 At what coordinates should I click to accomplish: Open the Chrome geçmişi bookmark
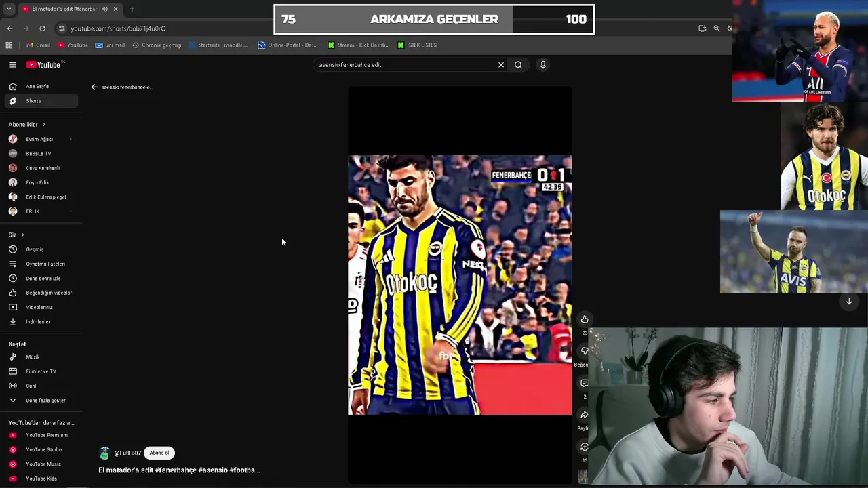[x=157, y=45]
